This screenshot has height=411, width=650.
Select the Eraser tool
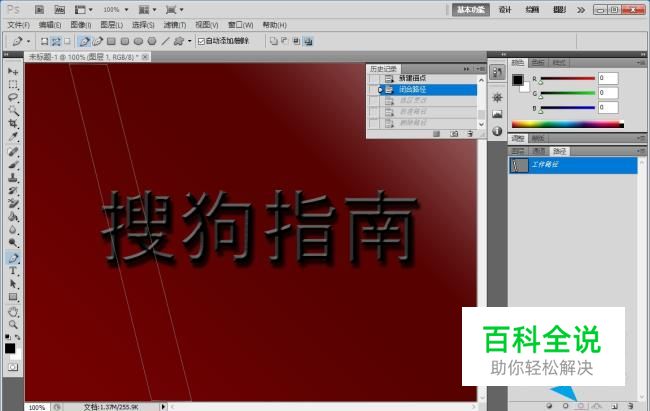[13, 203]
